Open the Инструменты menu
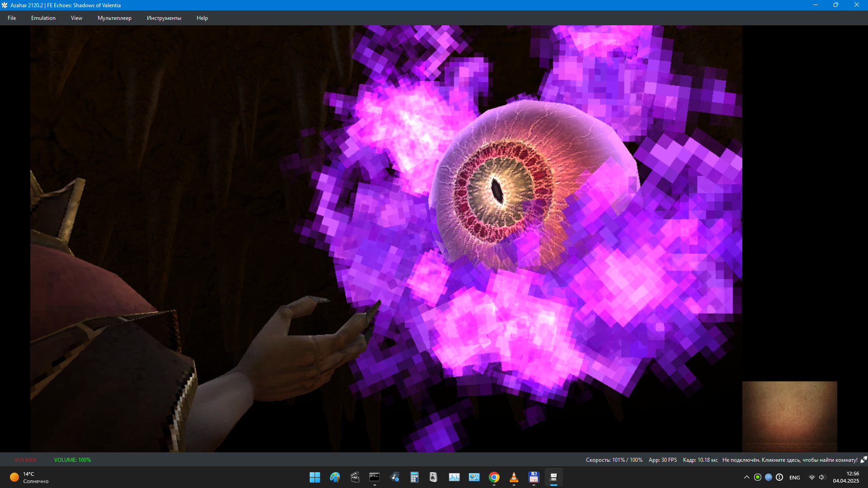This screenshot has width=868, height=488. click(x=164, y=18)
